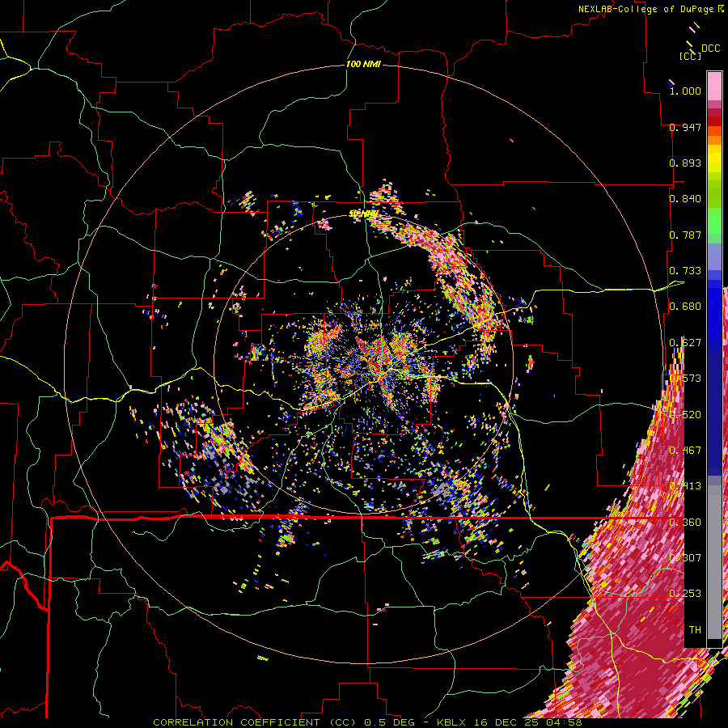Viewport: 728px width, 728px height.
Task: Click the 100 NMI range ring label
Action: (363, 64)
